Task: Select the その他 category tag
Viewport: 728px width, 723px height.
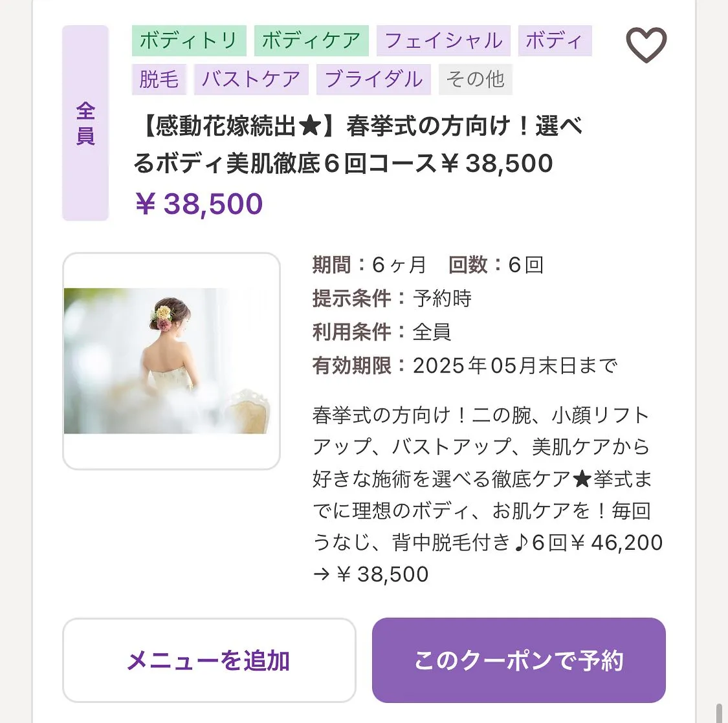Action: click(476, 79)
